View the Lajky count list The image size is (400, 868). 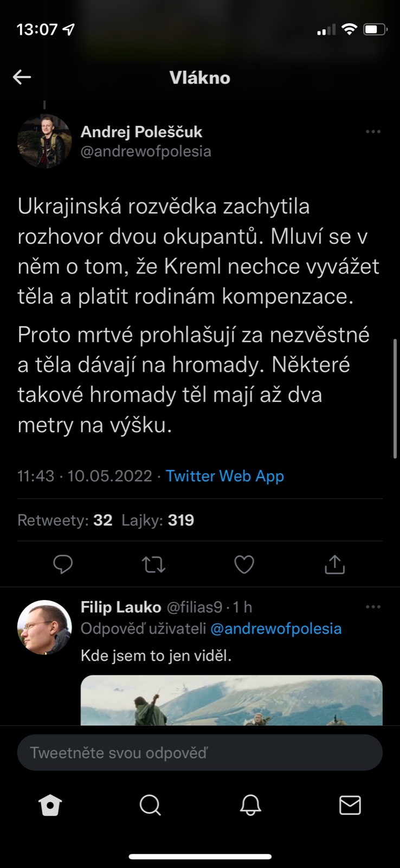158,520
